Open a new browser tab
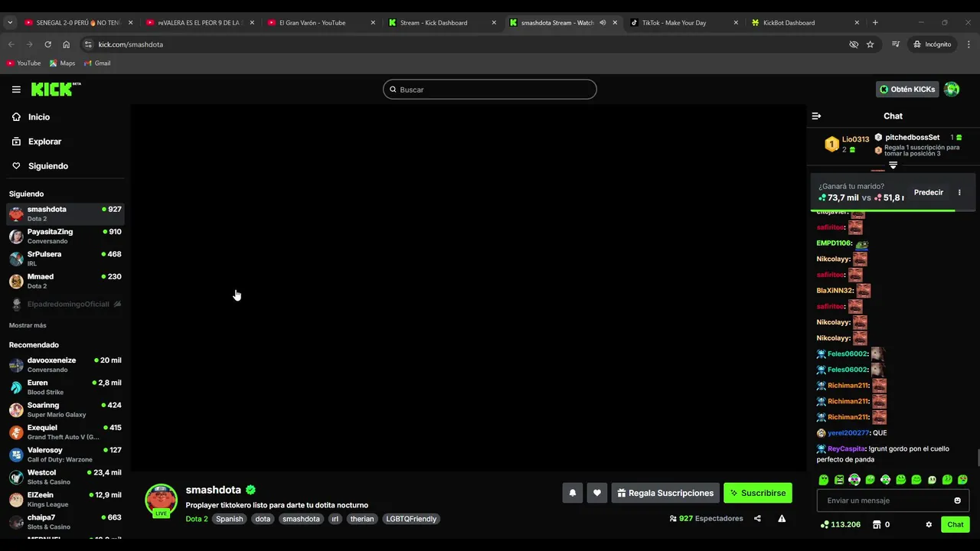The height and width of the screenshot is (551, 980). tap(875, 23)
